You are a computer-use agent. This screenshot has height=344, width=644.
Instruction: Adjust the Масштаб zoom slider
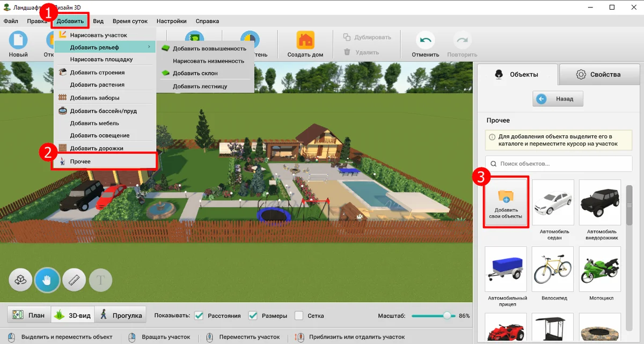pyautogui.click(x=447, y=316)
